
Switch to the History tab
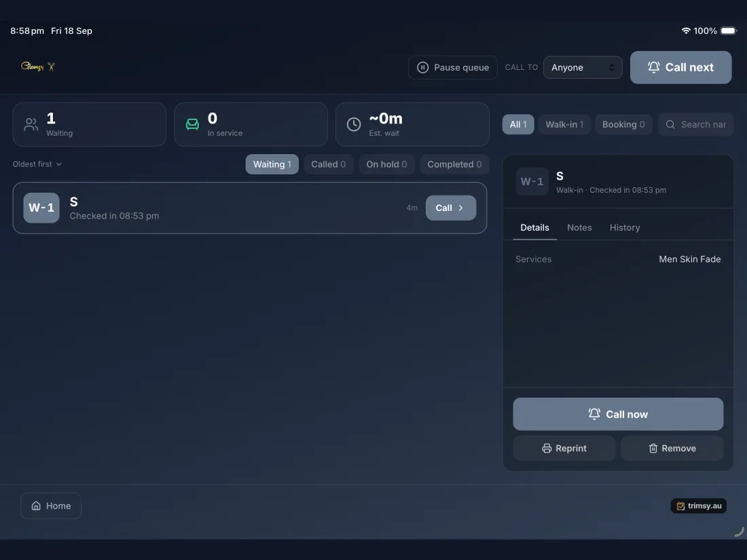tap(625, 227)
